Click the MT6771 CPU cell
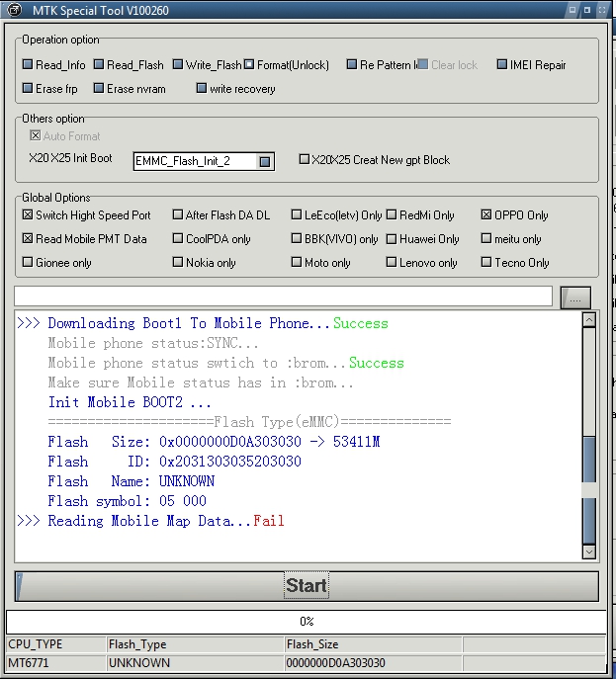Viewport: 616px width, 679px height. tap(56, 663)
